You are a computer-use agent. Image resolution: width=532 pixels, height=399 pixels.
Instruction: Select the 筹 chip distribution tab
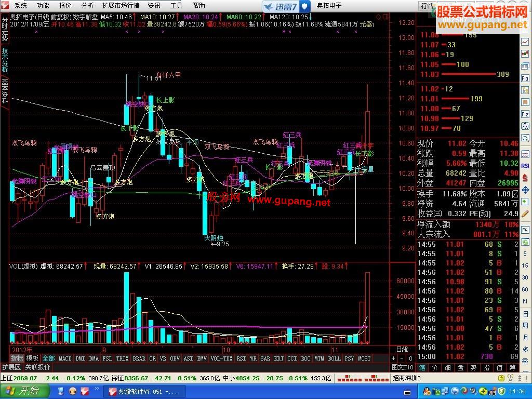pos(512,367)
